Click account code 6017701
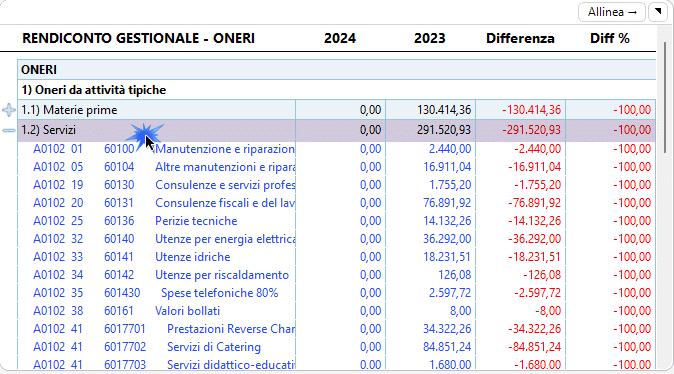674x374 pixels. point(125,329)
